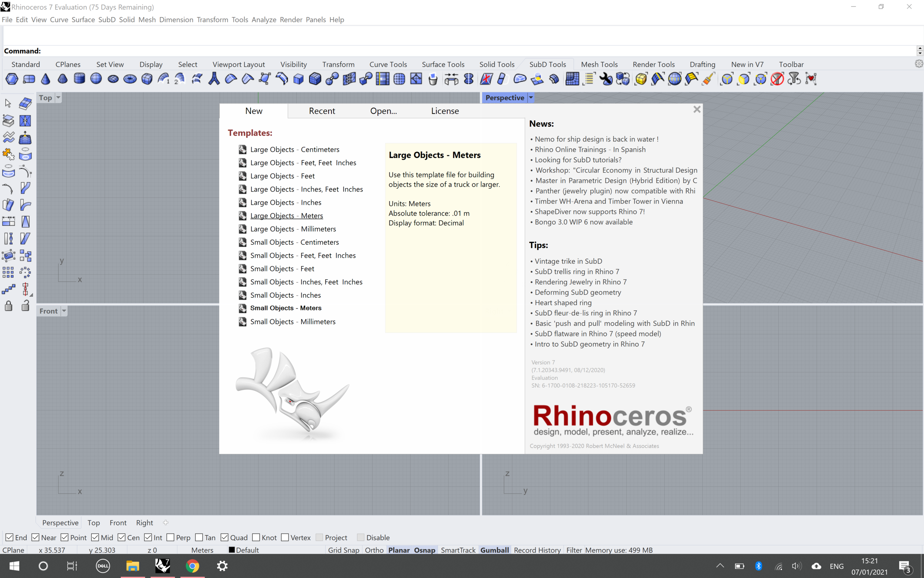Click the paintbrush icon in SubD toolbar

709,79
